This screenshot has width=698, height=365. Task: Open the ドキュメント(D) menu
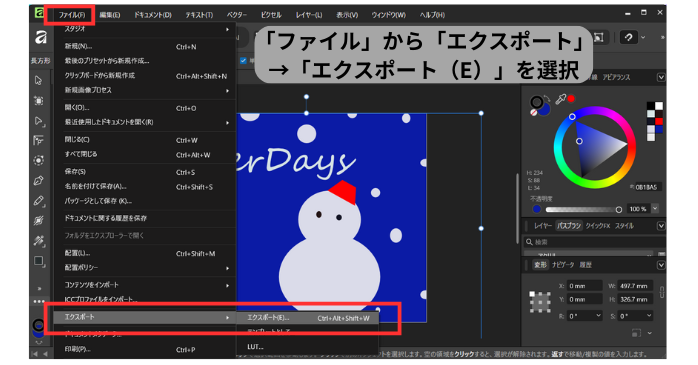(x=153, y=15)
